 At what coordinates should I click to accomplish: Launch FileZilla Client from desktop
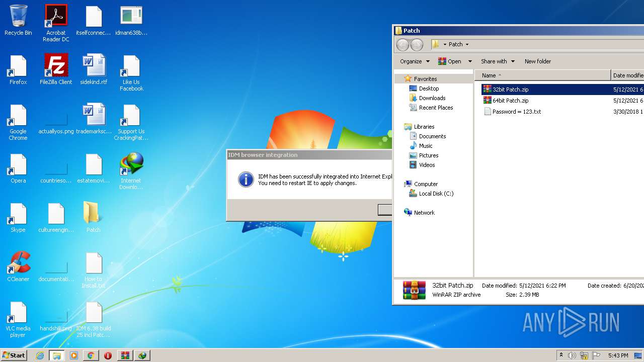coord(56,70)
